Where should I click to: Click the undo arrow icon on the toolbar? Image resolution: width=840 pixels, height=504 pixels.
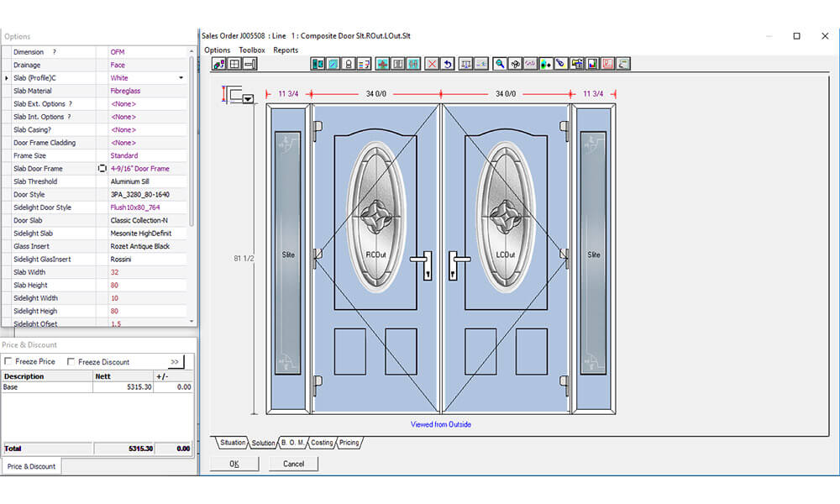[x=447, y=63]
